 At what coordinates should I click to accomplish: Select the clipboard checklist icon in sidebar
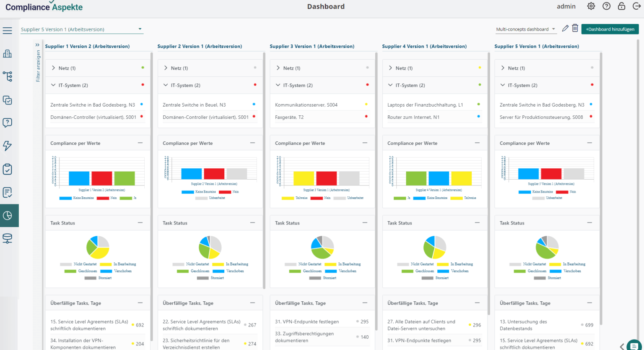point(9,169)
